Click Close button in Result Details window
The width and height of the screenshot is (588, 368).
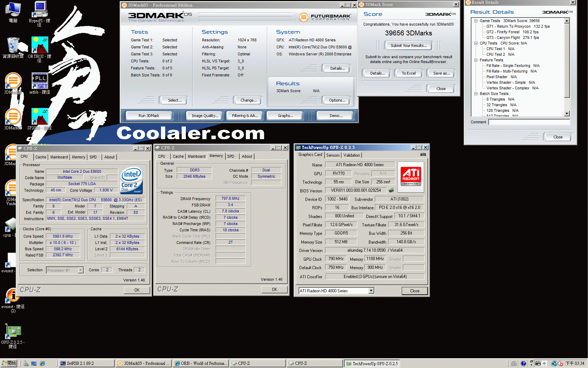tap(558, 137)
